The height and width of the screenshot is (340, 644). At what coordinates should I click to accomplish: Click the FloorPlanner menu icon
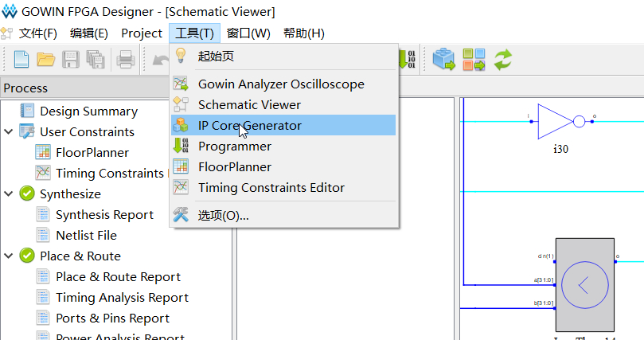pos(181,166)
